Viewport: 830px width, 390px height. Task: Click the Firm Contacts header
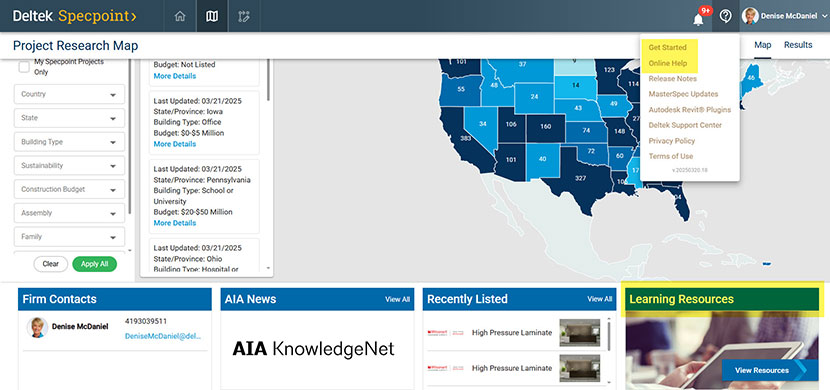pos(115,299)
